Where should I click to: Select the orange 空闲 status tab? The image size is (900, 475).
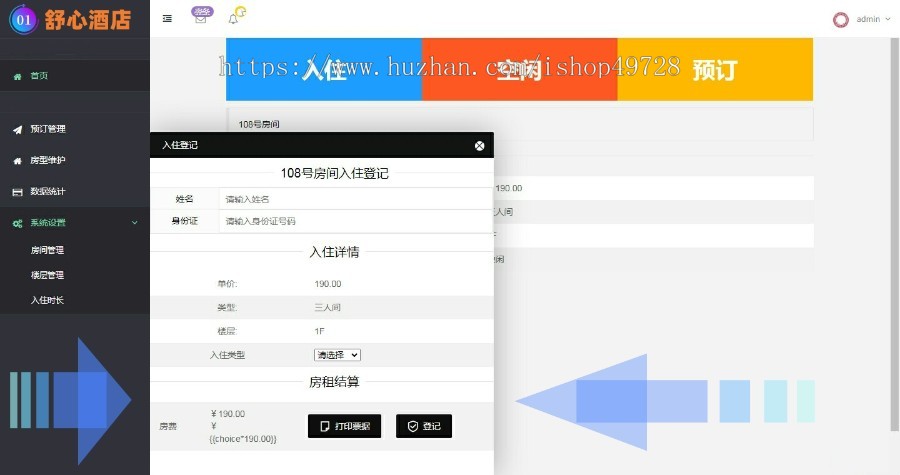coord(519,69)
